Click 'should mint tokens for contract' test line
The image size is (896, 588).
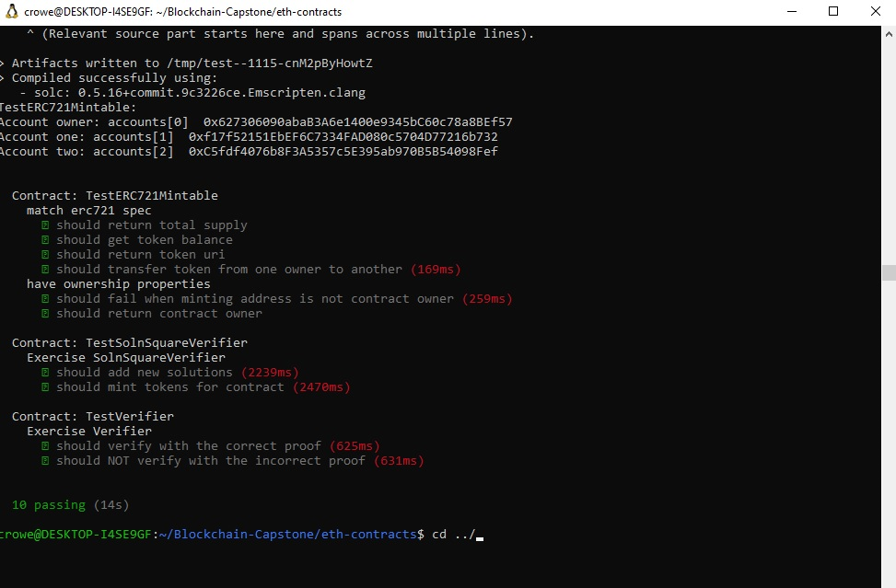[x=170, y=387]
